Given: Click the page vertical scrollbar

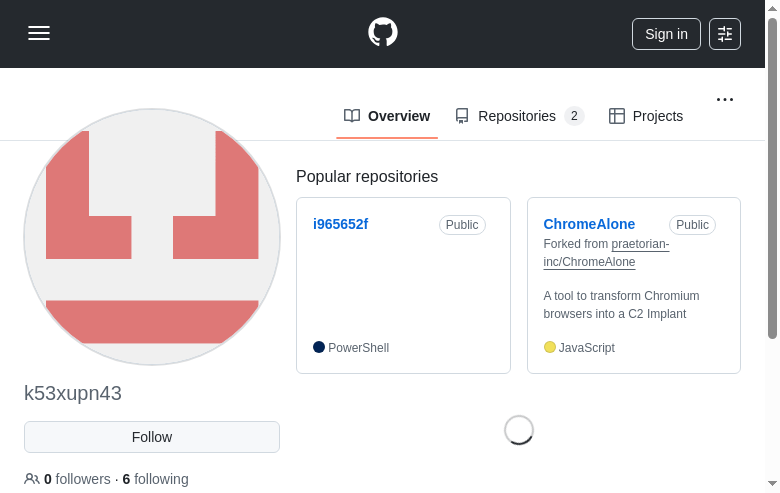Looking at the screenshot, I should click(x=772, y=180).
